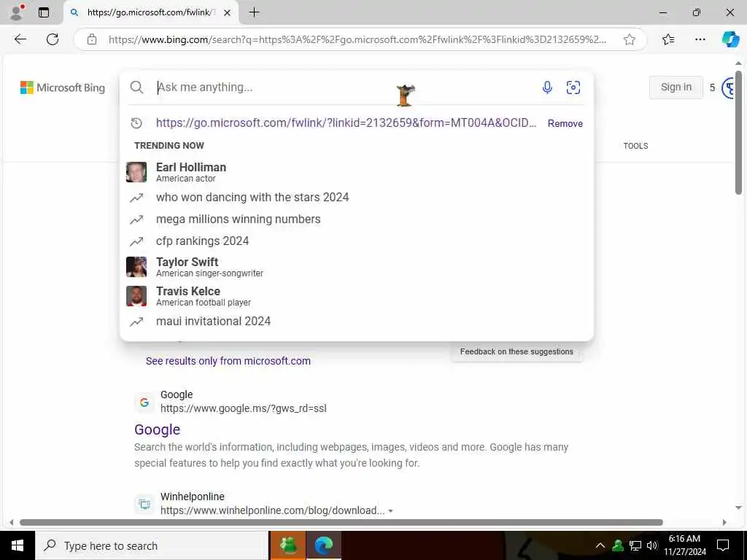This screenshot has height=560, width=747.
Task: Search using voice microphone icon
Action: pos(547,87)
